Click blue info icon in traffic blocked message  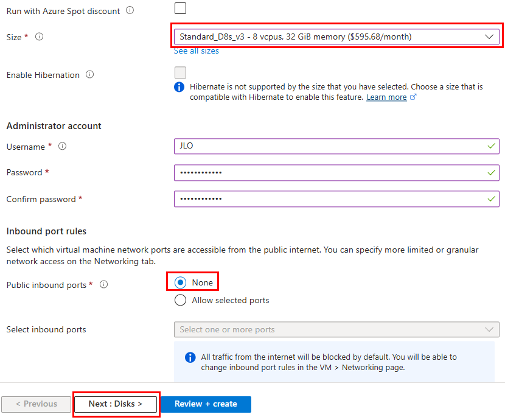[x=190, y=357]
